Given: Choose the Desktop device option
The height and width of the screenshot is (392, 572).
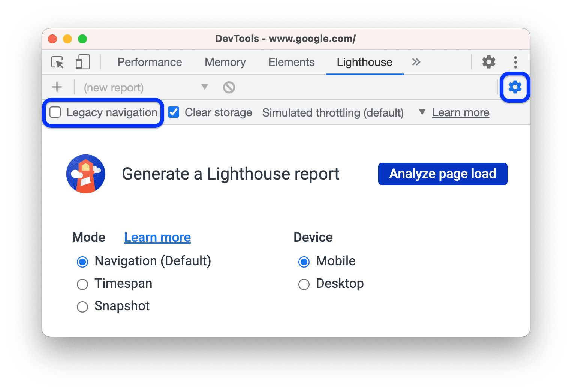Looking at the screenshot, I should [304, 284].
